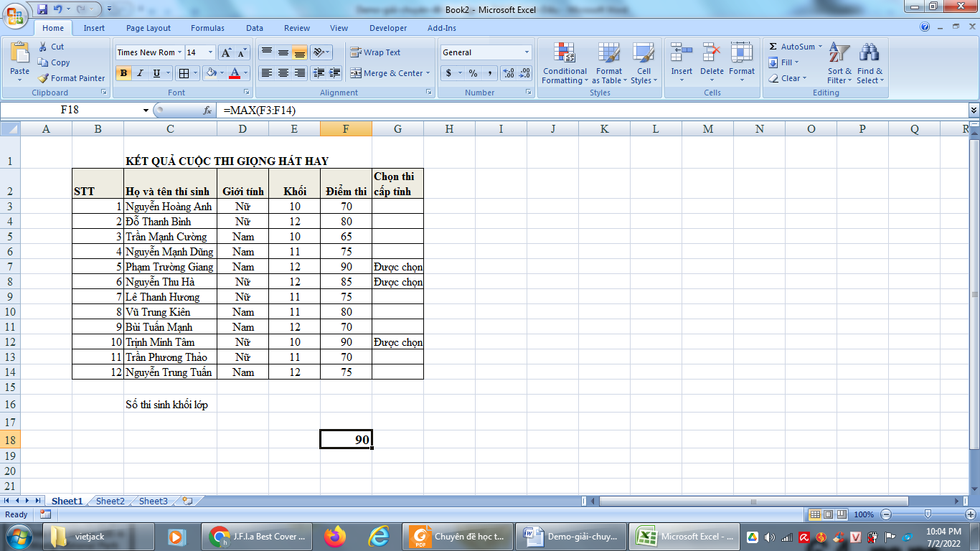This screenshot has width=980, height=551.
Task: Click the Insert Function fx icon
Action: click(x=207, y=110)
